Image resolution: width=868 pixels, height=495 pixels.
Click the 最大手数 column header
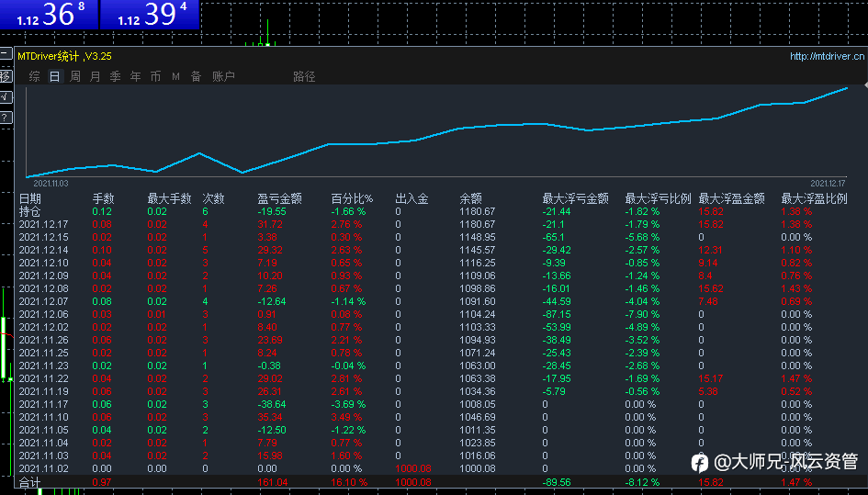[169, 198]
